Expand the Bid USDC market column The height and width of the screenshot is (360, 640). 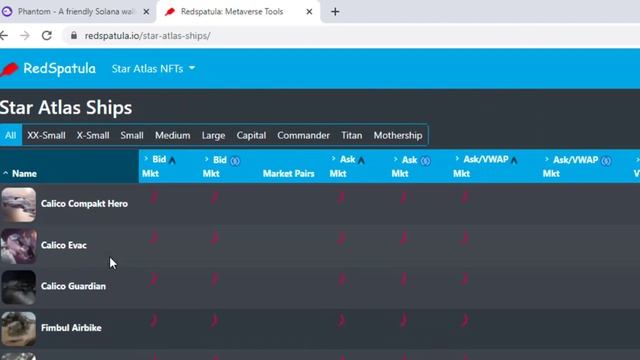click(x=207, y=159)
